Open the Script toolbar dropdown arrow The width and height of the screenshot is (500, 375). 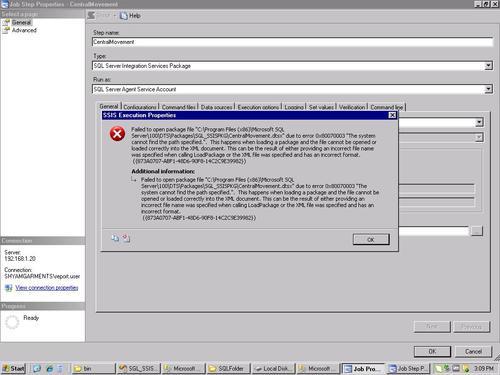(x=114, y=16)
